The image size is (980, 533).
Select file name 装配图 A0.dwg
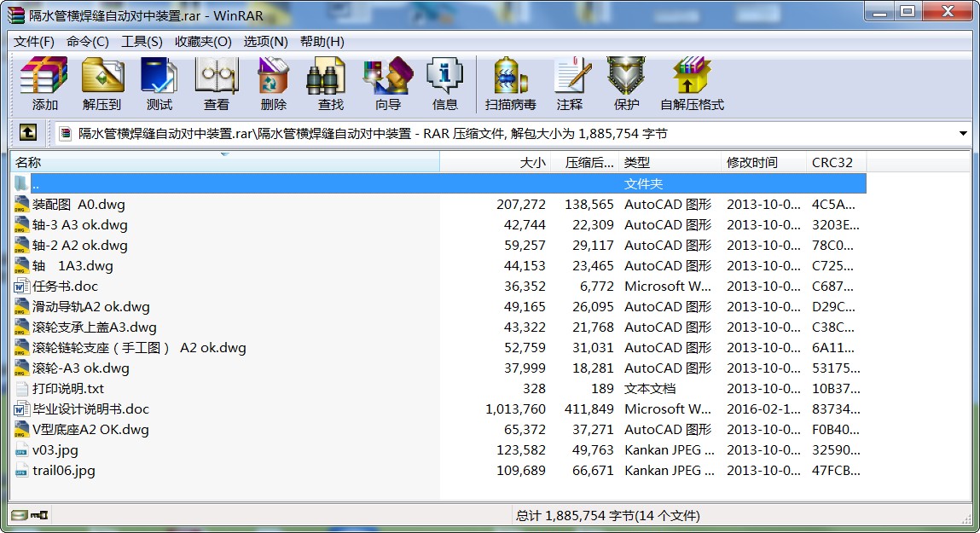pyautogui.click(x=78, y=205)
